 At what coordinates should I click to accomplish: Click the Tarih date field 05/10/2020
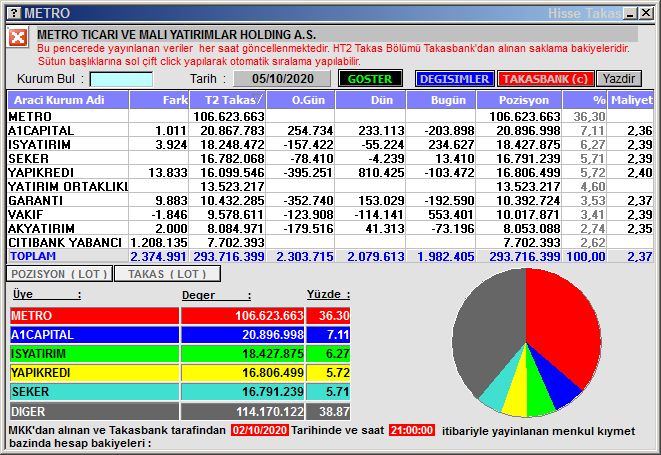(x=282, y=79)
